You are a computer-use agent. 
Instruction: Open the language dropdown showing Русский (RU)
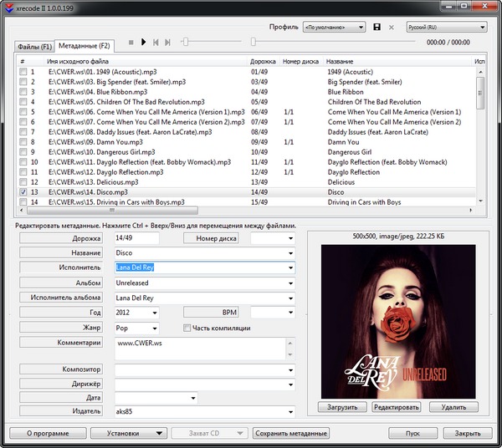coord(446,28)
